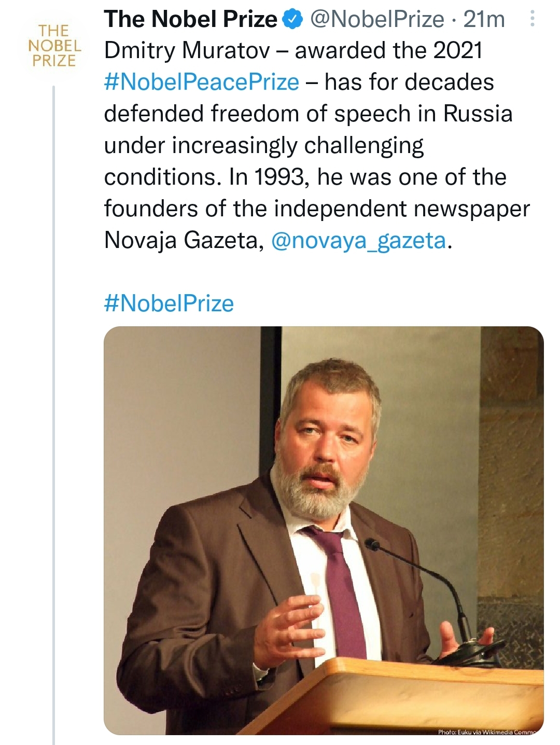Open the 21m timestamp link
This screenshot has width=560, height=745.
[484, 20]
